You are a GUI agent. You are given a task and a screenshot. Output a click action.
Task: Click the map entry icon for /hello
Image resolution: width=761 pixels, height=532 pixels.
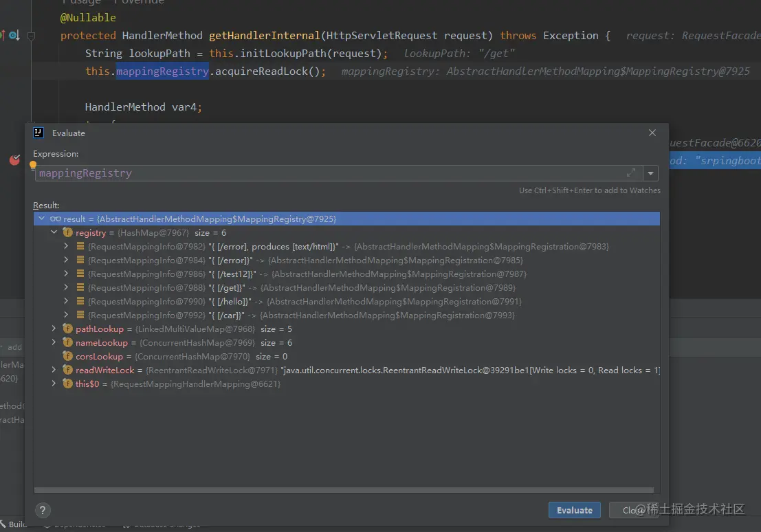[80, 301]
